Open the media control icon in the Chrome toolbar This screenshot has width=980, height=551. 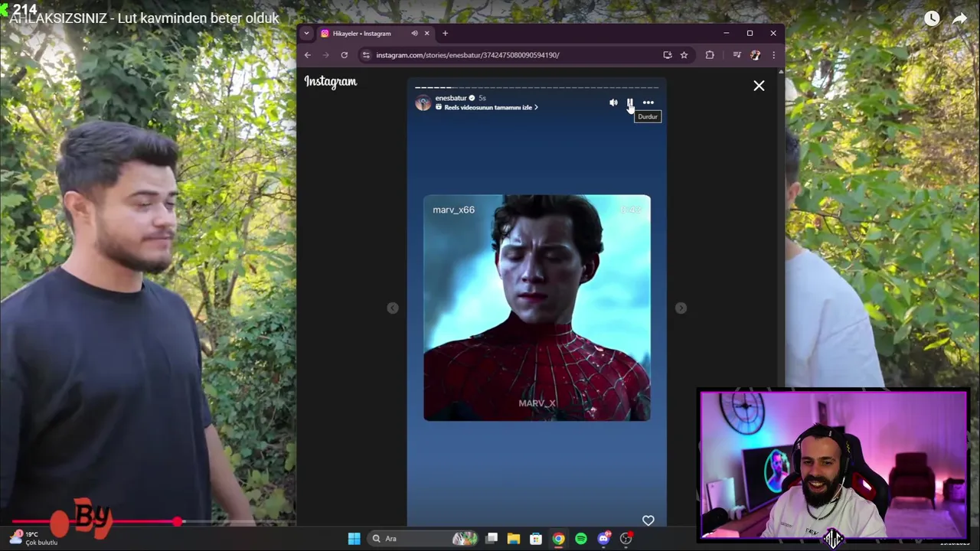(737, 55)
